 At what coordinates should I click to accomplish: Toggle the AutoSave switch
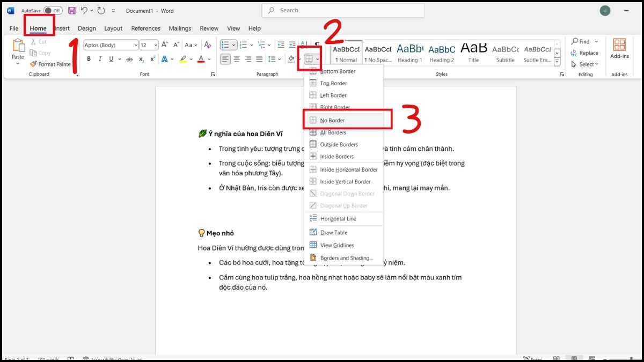tap(53, 11)
